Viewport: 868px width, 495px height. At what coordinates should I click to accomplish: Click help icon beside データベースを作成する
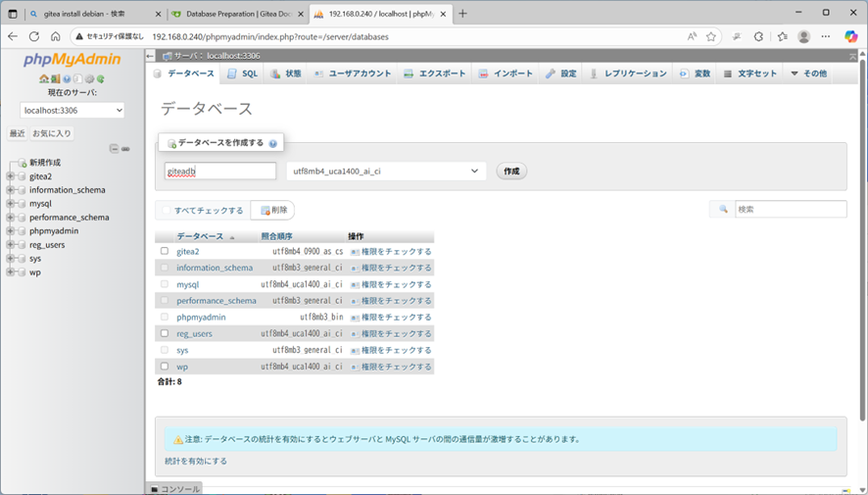273,143
